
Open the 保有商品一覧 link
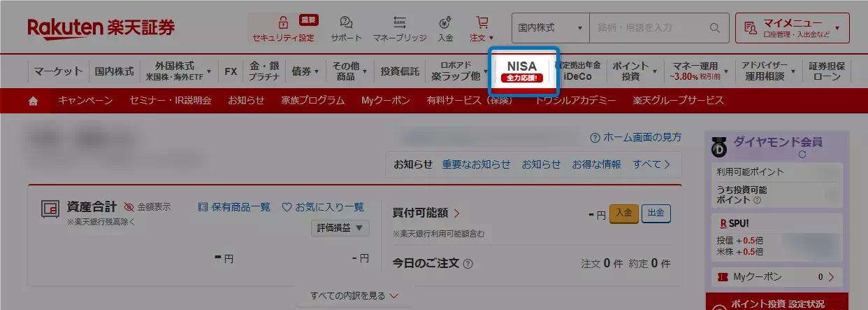(x=234, y=207)
